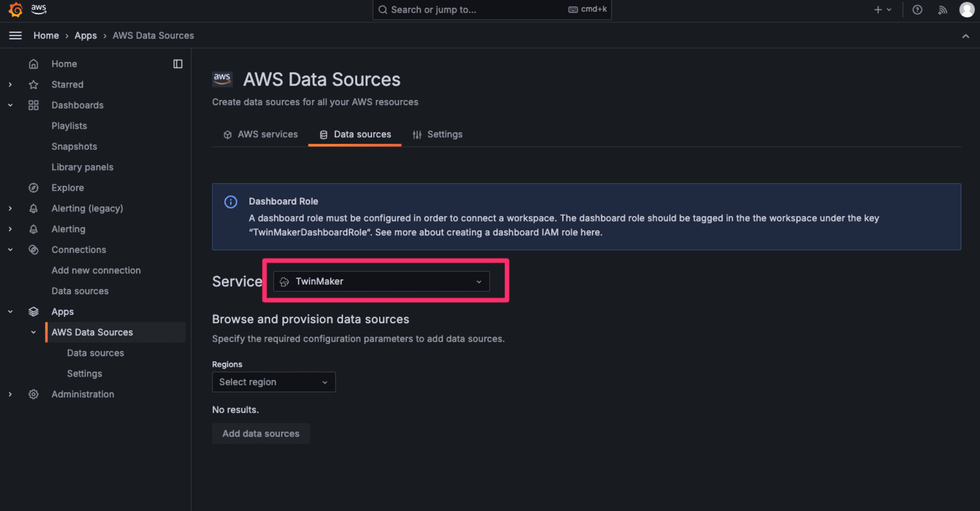The height and width of the screenshot is (511, 980).
Task: Click the AWS logo beside page title
Action: (222, 79)
